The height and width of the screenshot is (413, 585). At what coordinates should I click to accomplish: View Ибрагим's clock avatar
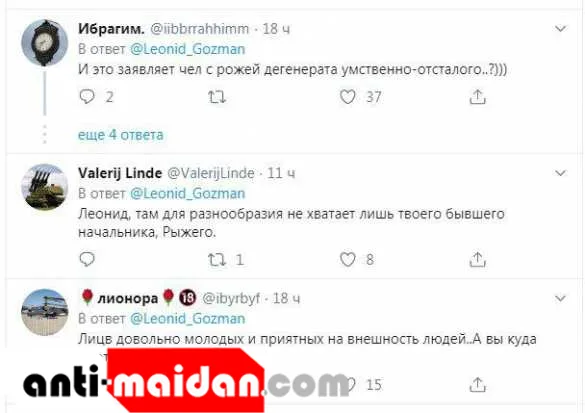[45, 43]
